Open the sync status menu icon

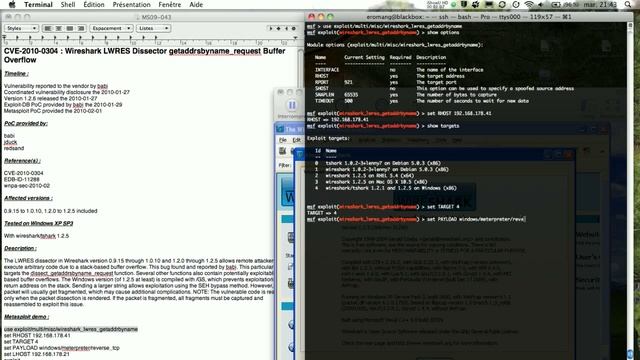pyautogui.click(x=502, y=4)
